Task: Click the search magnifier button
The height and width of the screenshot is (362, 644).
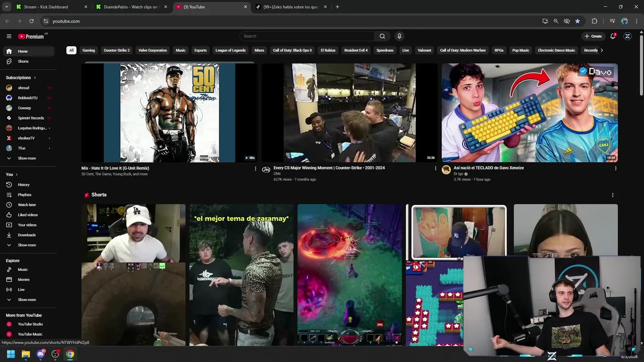Action: 382,36
